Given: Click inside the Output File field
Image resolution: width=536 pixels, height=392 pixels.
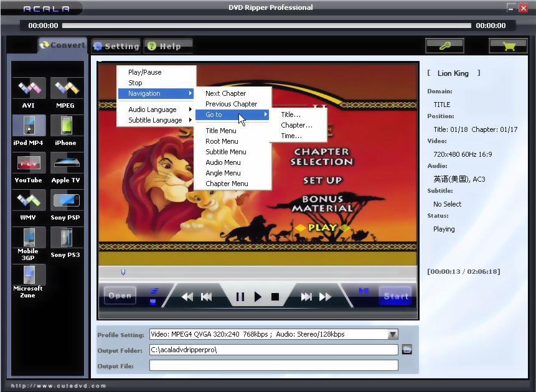Looking at the screenshot, I should click(x=273, y=366).
